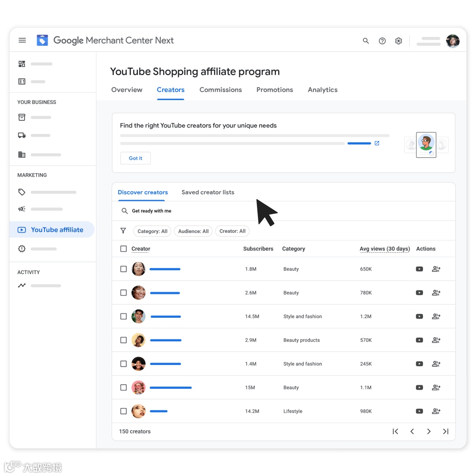Image resolution: width=476 pixels, height=476 pixels.
Task: Open the business building sidebar icon
Action: [x=22, y=155]
